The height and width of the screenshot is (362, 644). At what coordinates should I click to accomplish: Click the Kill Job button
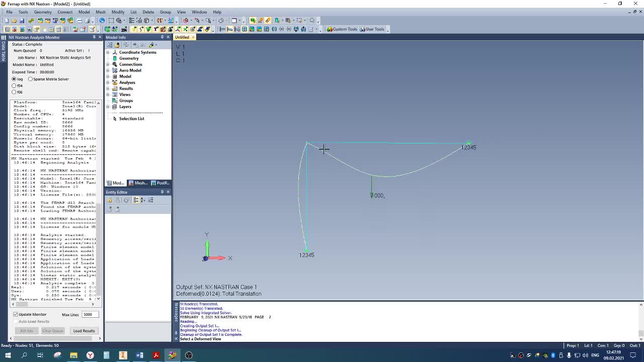pyautogui.click(x=27, y=331)
